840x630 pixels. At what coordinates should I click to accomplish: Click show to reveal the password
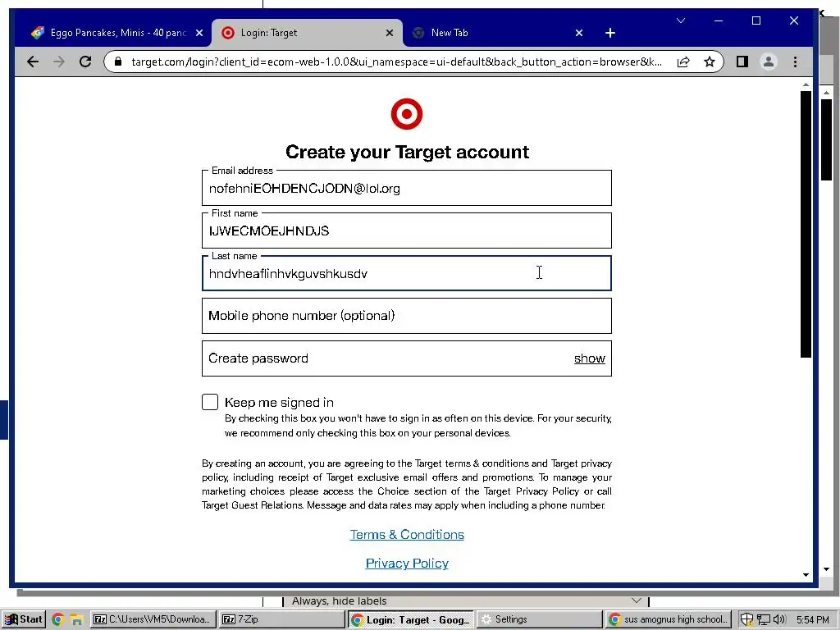point(589,358)
